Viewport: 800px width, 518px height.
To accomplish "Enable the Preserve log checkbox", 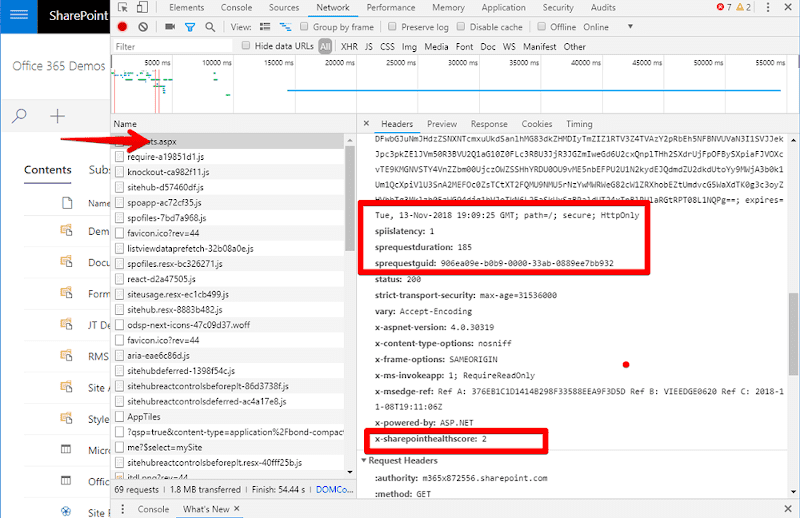I will [392, 27].
